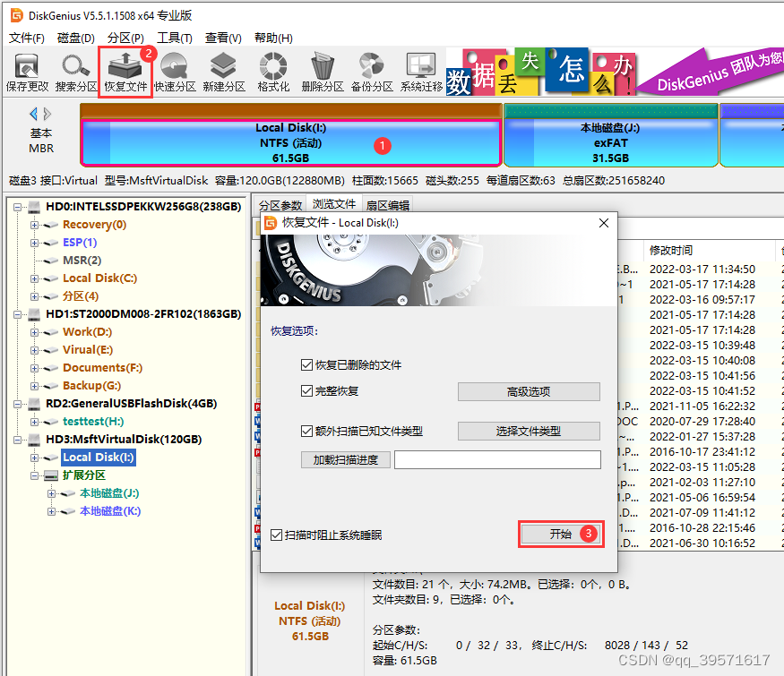Select Local Disk(I:) NTFS partition bar
The image size is (784, 676).
point(290,143)
